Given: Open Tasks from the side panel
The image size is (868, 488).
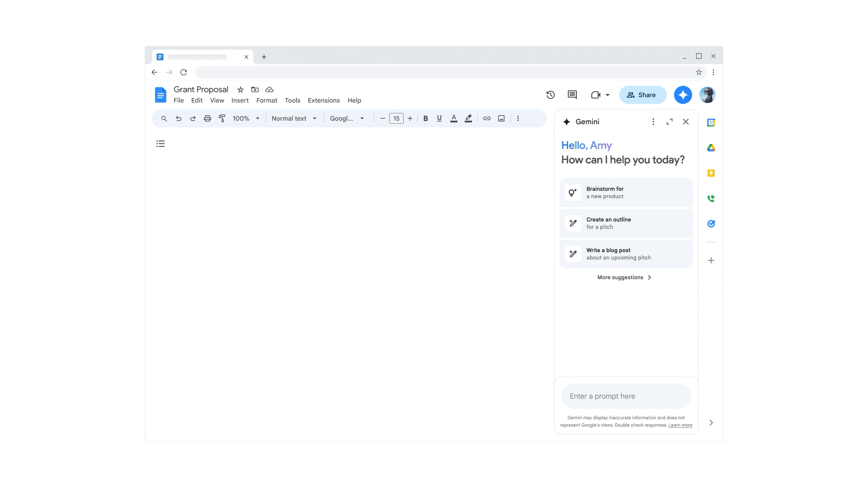Looking at the screenshot, I should 711,224.
